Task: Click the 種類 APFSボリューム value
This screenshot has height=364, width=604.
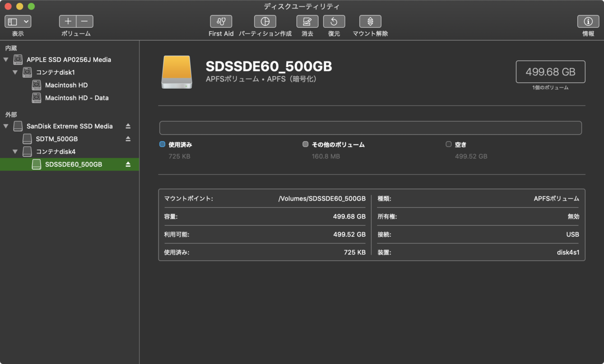Action: 556,199
